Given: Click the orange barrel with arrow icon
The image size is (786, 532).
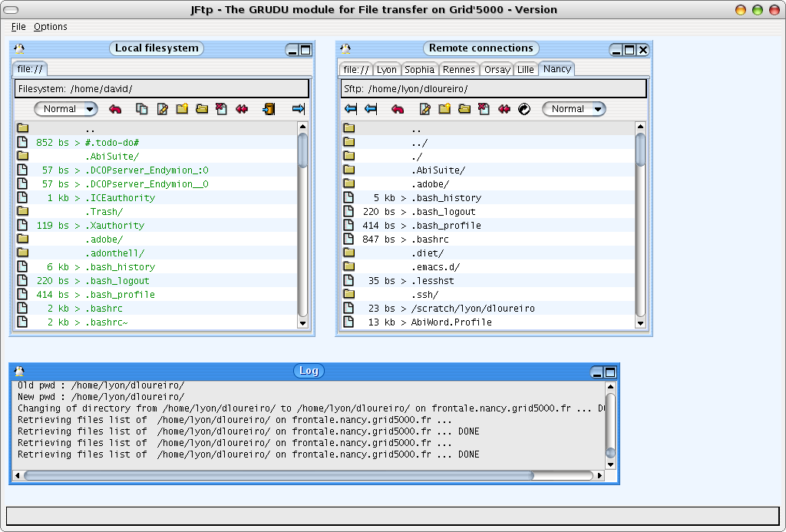Looking at the screenshot, I should (x=269, y=109).
